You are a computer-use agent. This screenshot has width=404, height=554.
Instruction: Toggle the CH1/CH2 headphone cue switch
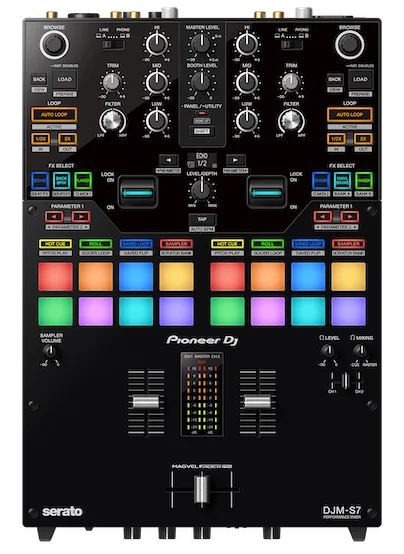(x=345, y=381)
